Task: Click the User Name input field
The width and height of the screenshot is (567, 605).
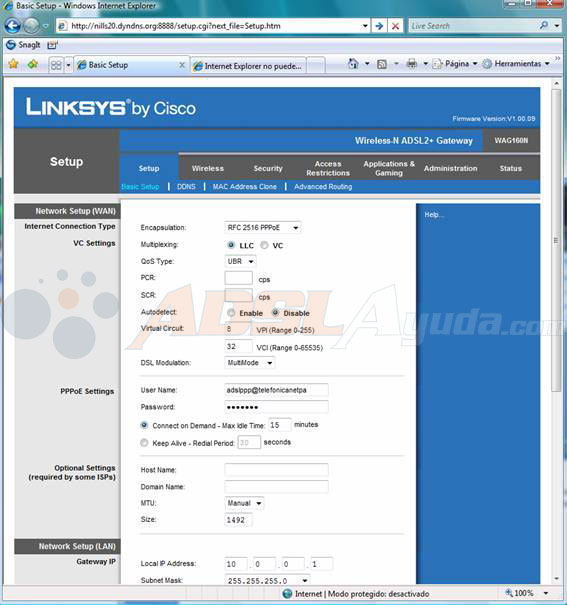Action: [x=276, y=390]
